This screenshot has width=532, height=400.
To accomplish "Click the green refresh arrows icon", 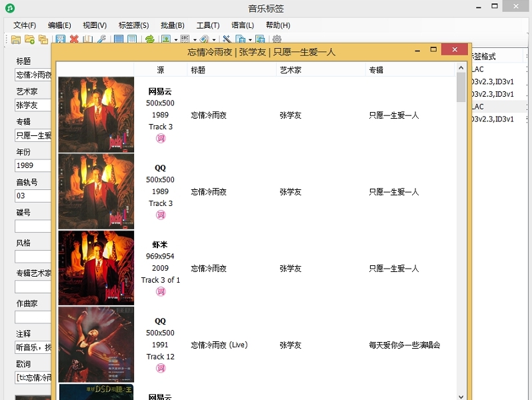I will click(x=149, y=39).
